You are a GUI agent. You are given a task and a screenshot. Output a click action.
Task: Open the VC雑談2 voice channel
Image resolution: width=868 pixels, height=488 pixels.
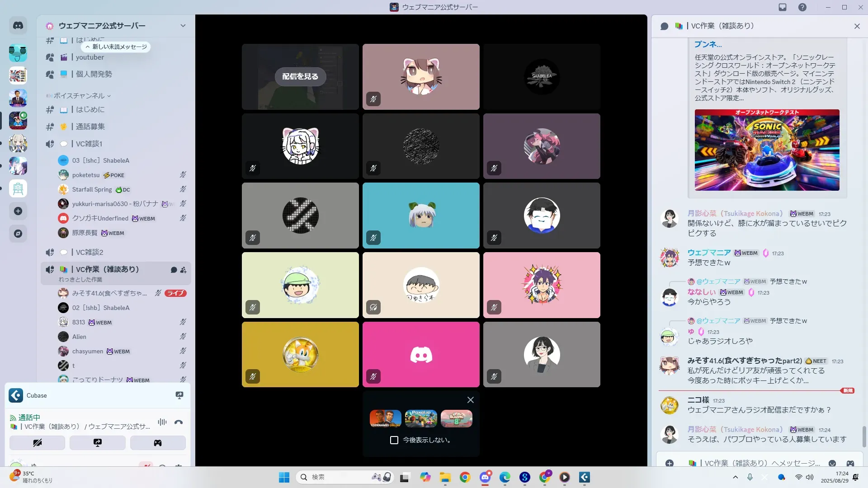pyautogui.click(x=90, y=252)
